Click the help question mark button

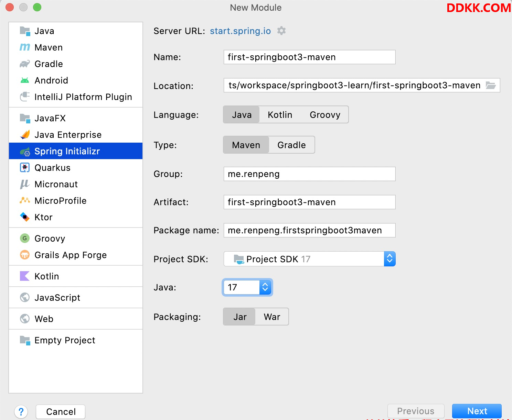click(21, 411)
